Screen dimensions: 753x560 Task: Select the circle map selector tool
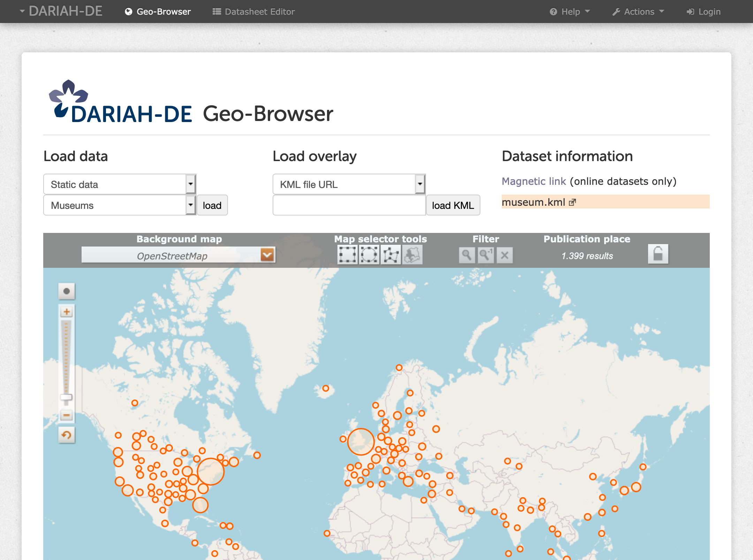click(x=369, y=255)
